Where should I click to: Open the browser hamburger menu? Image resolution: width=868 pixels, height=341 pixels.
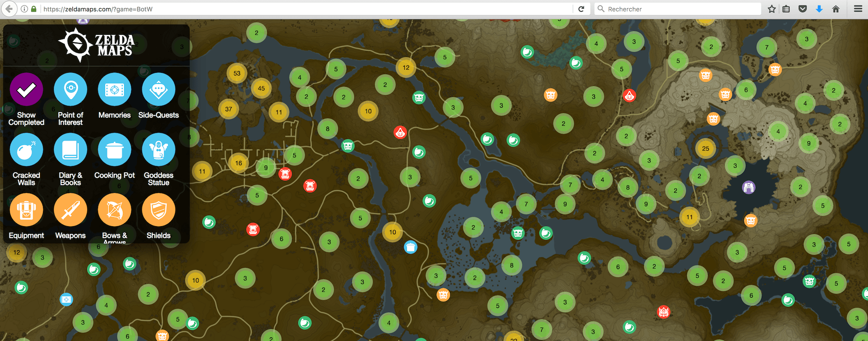tap(858, 9)
